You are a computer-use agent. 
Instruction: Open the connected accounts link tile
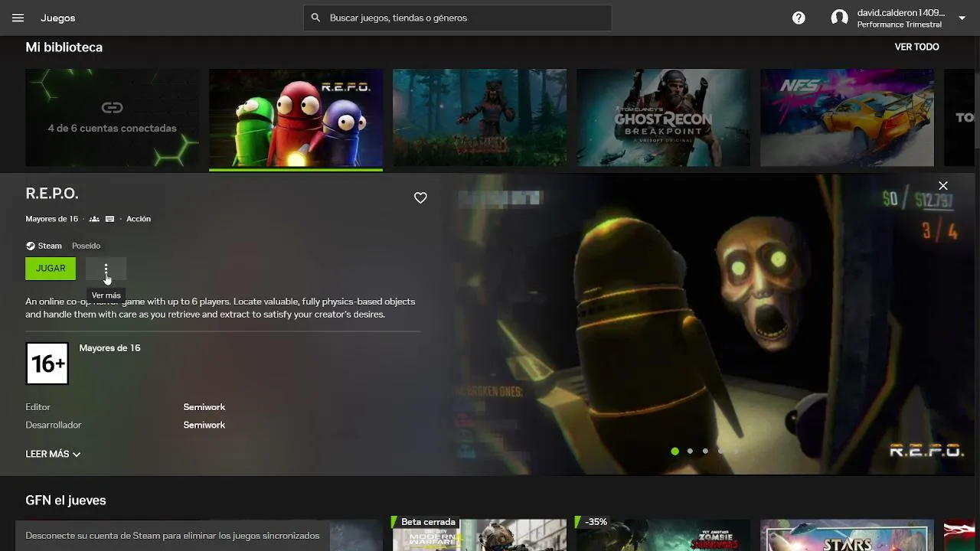point(112,118)
